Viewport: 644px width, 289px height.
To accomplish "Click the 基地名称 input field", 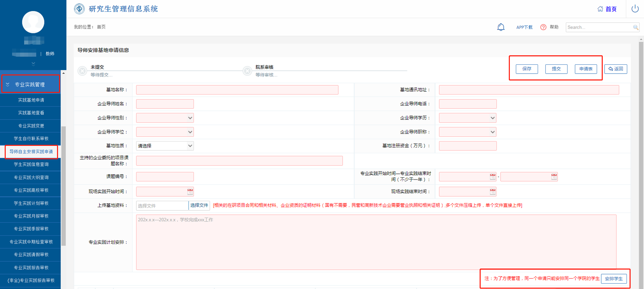I will [x=237, y=90].
